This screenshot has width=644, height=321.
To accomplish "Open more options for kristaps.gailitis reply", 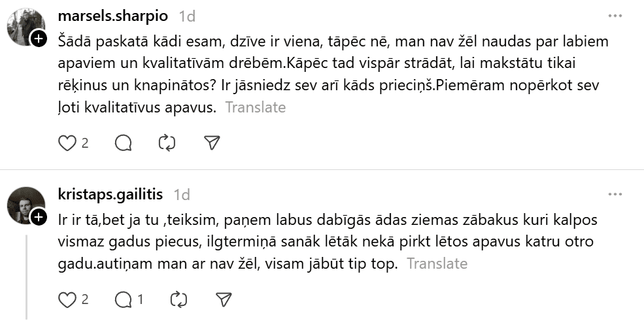I will click(x=615, y=194).
